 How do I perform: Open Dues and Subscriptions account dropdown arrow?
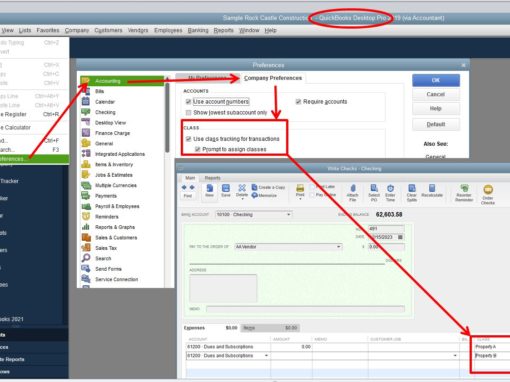pos(266,356)
